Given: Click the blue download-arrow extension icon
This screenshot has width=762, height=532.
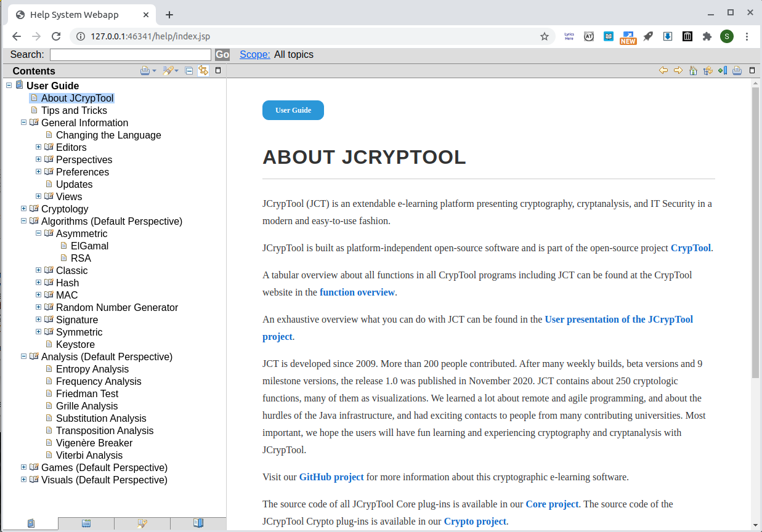Looking at the screenshot, I should (668, 36).
